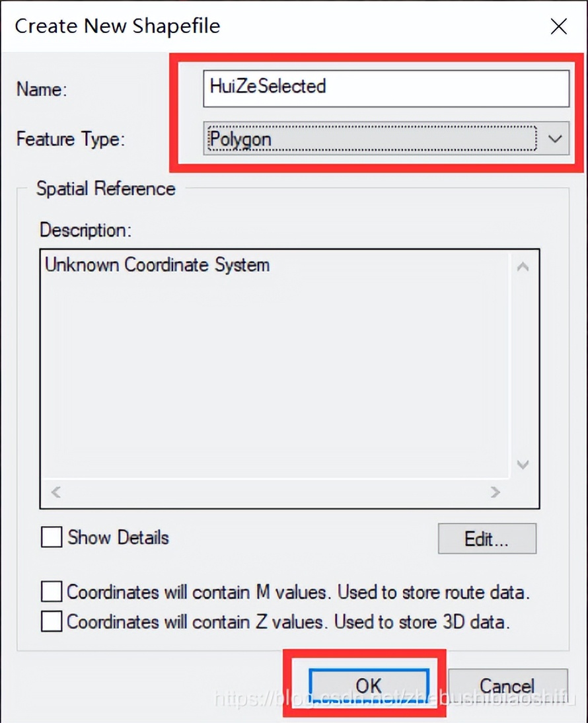
Task: Check Coordinates will contain Z values
Action: 51,621
